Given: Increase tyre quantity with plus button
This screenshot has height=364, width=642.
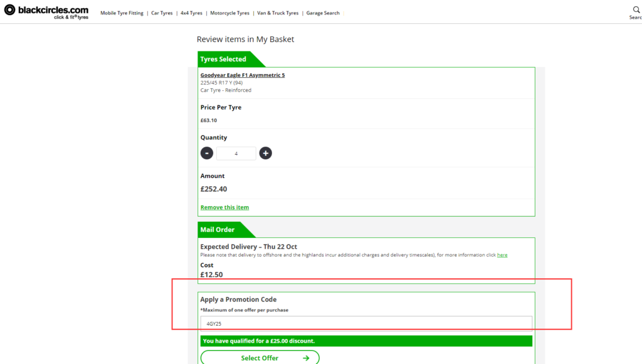Looking at the screenshot, I should click(265, 153).
